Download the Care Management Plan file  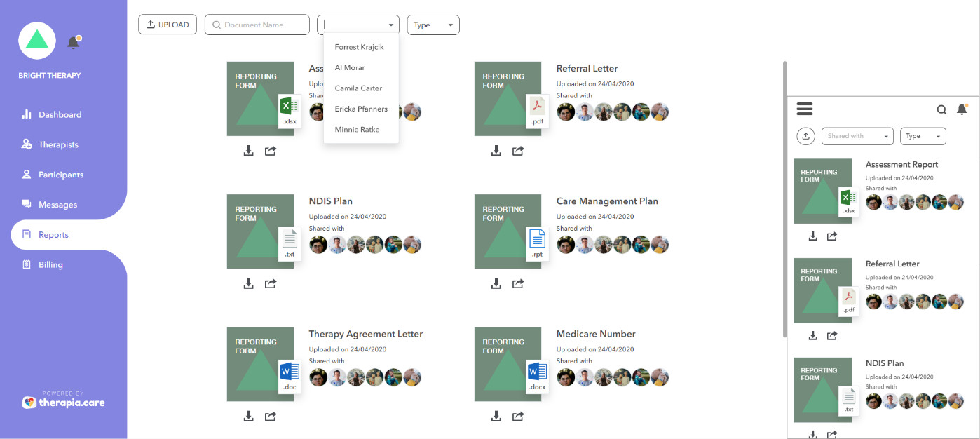(x=496, y=284)
